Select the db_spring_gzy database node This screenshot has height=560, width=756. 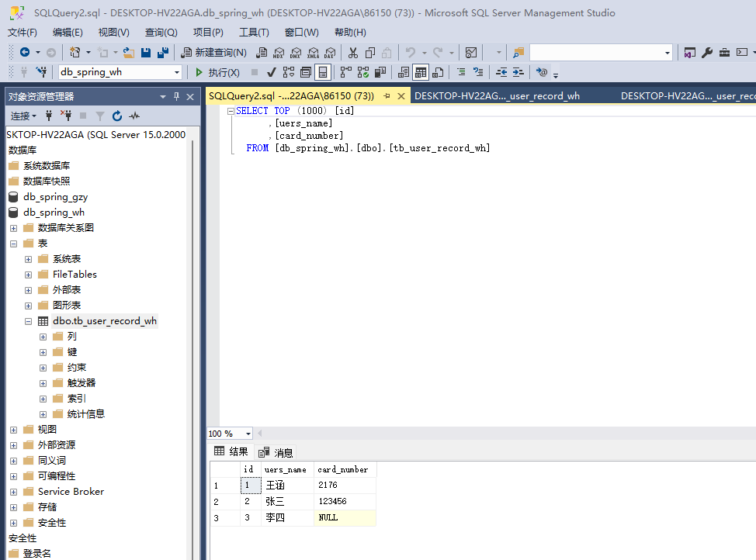pyautogui.click(x=55, y=197)
